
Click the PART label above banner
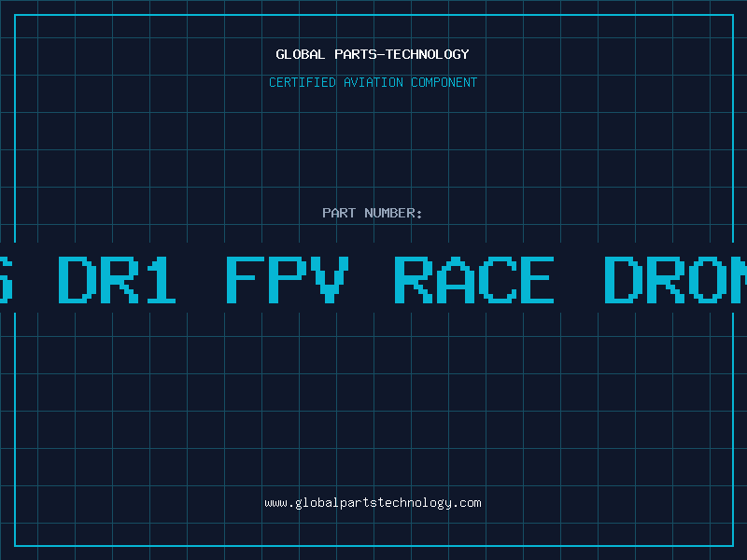(339, 213)
